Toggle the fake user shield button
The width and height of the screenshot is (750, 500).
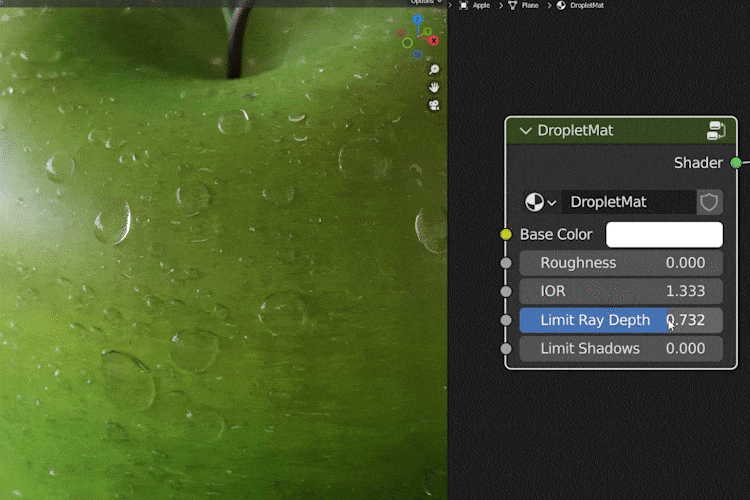[x=709, y=202]
